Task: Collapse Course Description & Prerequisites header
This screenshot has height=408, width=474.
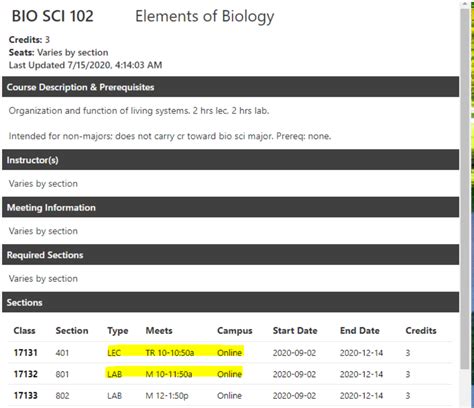Action: point(230,87)
